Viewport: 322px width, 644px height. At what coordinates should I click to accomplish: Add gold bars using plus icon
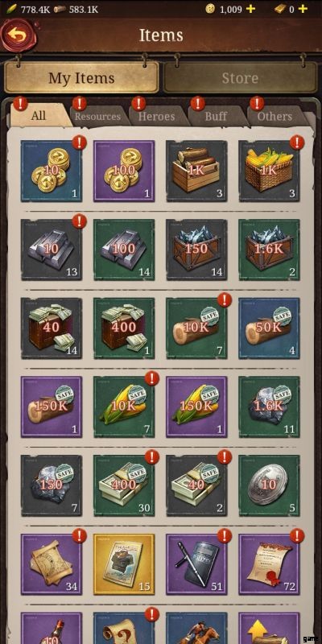tap(303, 9)
